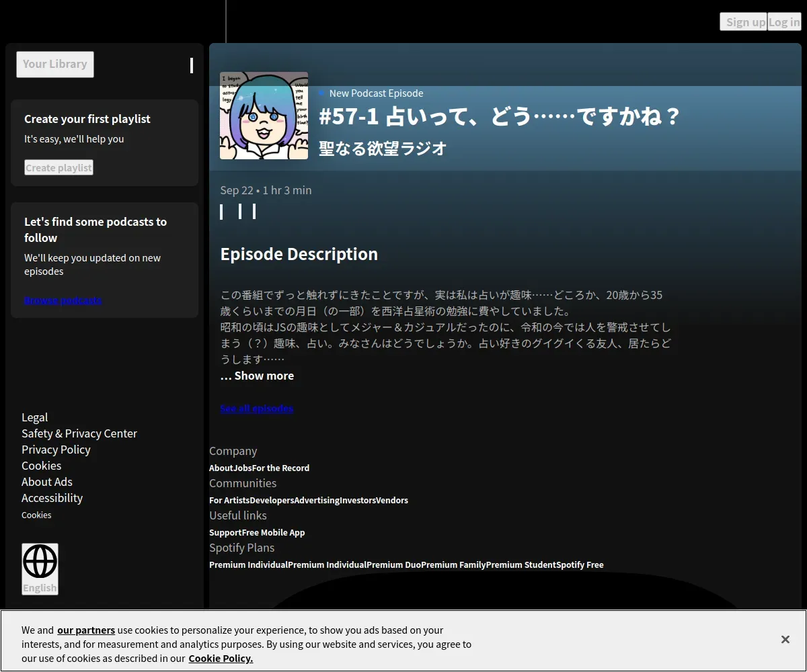Change language via English label
This screenshot has height=672, width=807.
pyautogui.click(x=40, y=587)
